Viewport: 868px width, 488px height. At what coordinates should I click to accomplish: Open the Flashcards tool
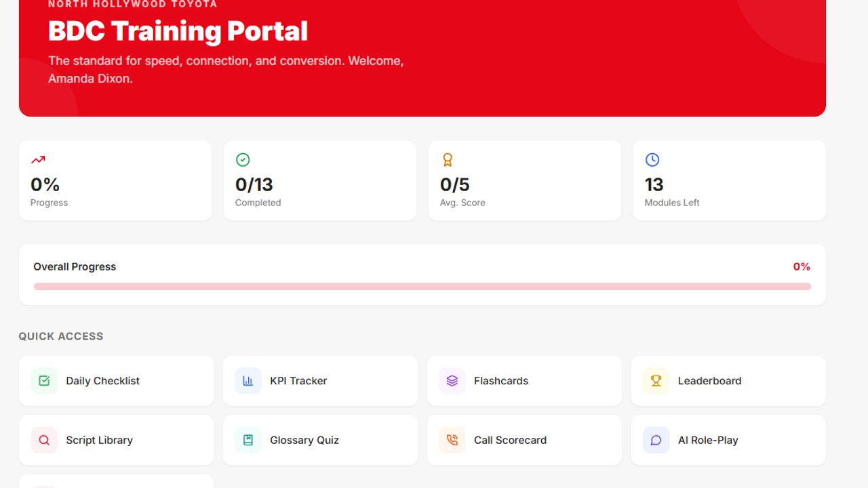(524, 381)
